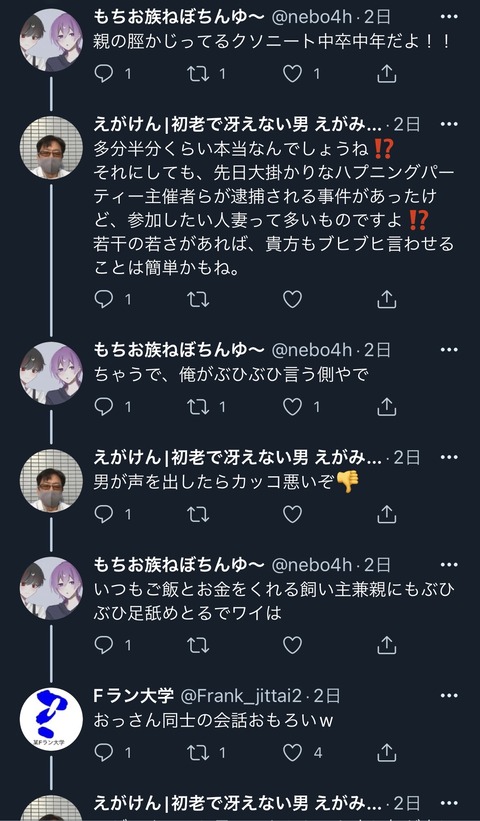This screenshot has height=821, width=480.
Task: Share the 男が声を出したら tweet
Action: [x=386, y=514]
